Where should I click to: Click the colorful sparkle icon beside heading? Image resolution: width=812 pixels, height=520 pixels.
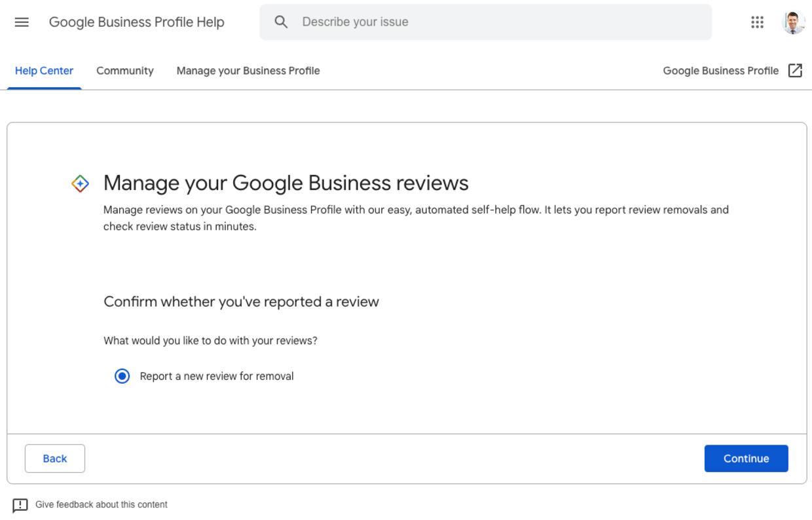click(x=80, y=184)
